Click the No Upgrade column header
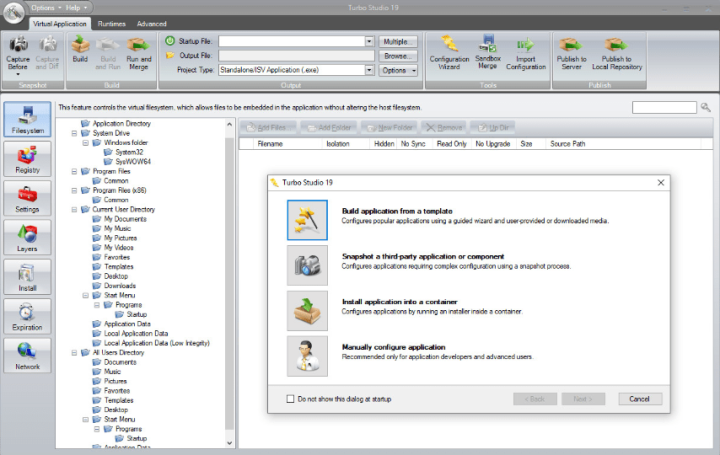This screenshot has width=720, height=455. click(x=493, y=144)
